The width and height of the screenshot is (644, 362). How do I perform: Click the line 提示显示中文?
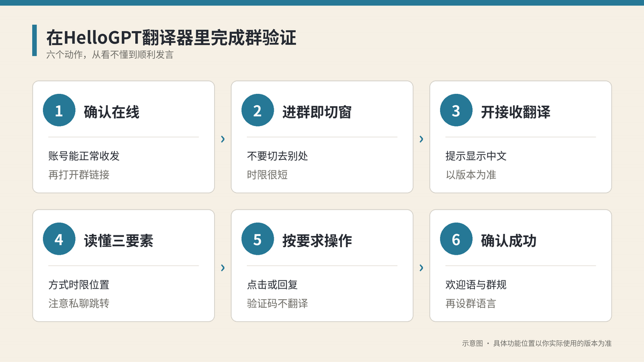pos(476,156)
